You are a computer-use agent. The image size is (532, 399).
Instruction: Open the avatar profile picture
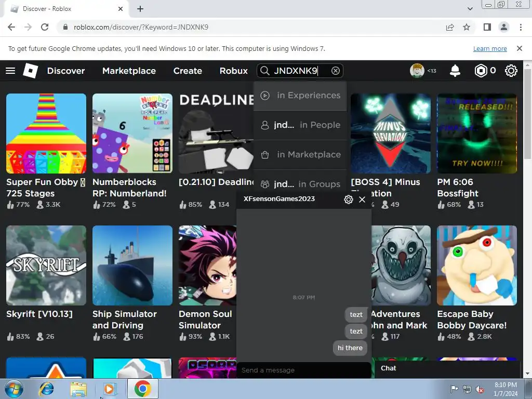coord(417,71)
